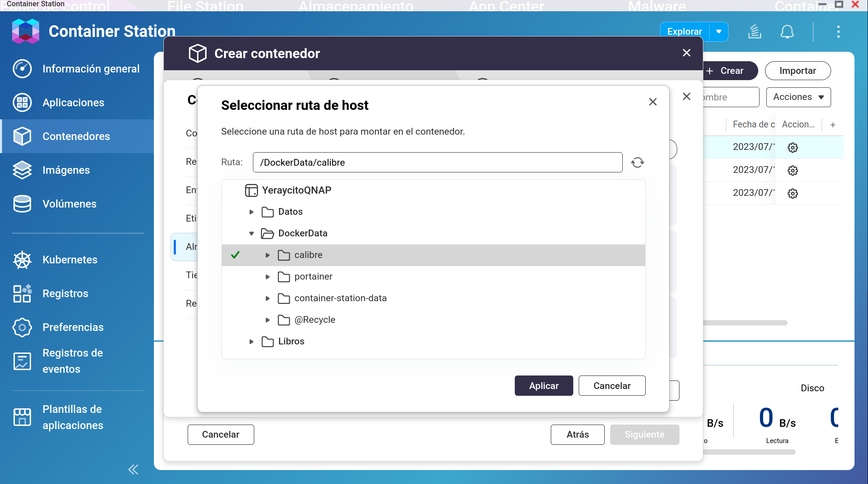The height and width of the screenshot is (484, 868).
Task: Collapse the DockerData folder
Action: (252, 234)
